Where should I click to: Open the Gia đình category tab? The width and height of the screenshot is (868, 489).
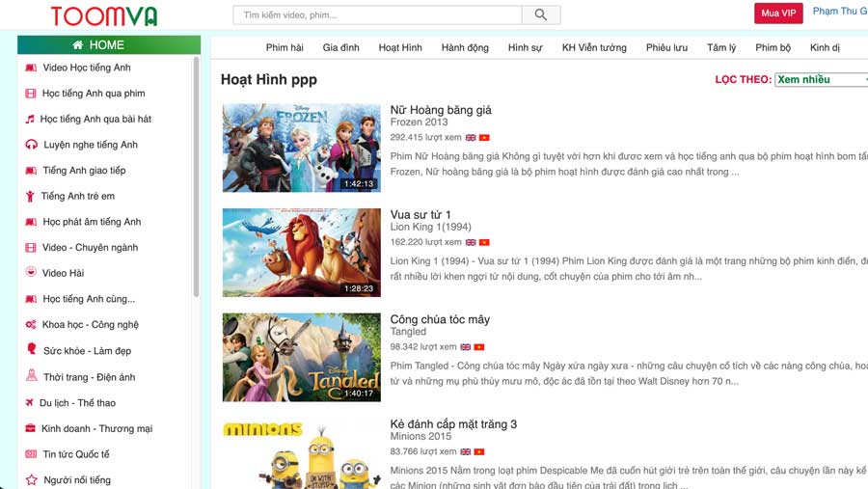341,47
